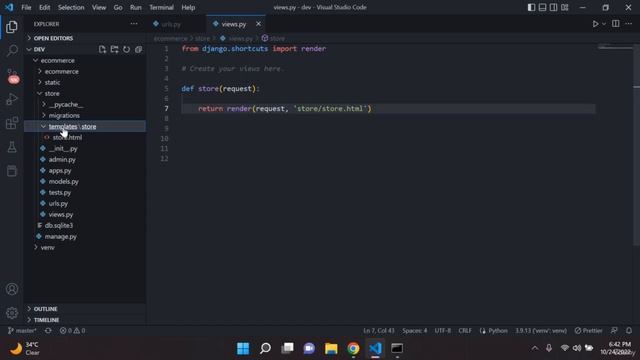Open Explorer views more actions menu
The height and width of the screenshot is (360, 640).
pos(134,24)
